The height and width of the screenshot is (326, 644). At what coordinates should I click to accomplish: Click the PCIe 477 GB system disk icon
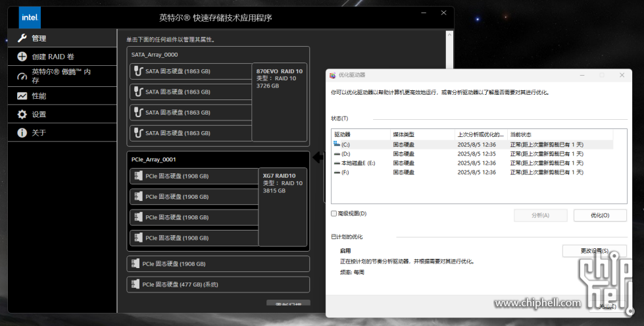tap(136, 284)
